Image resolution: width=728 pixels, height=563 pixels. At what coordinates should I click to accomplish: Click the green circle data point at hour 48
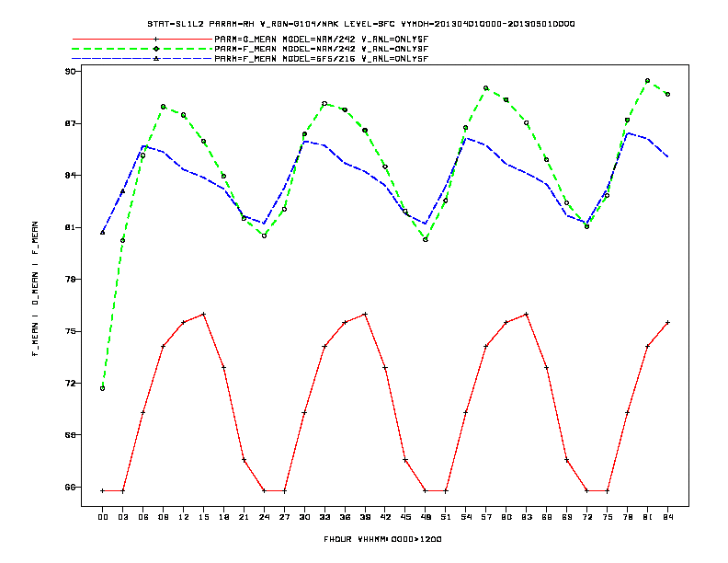tap(426, 240)
